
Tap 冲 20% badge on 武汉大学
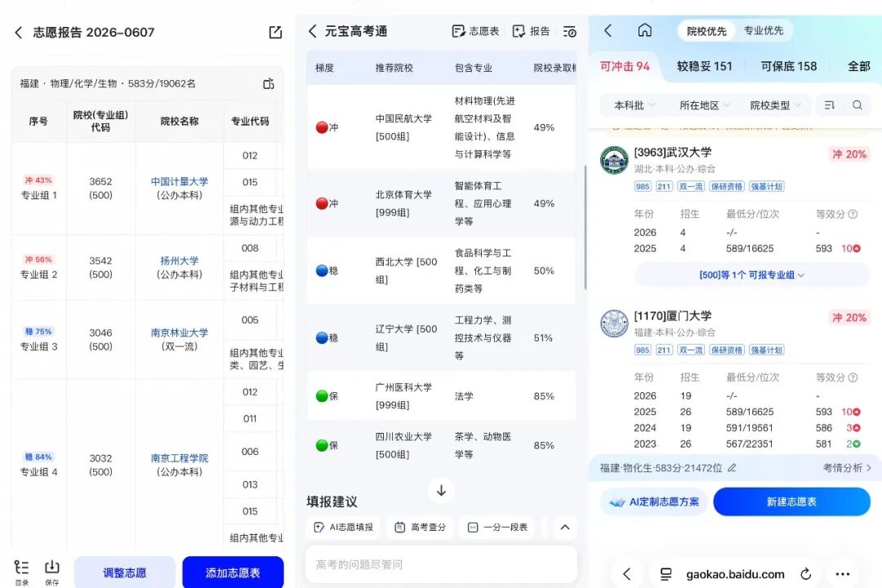(849, 154)
